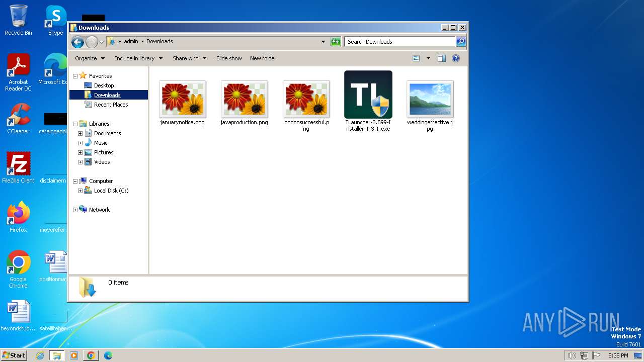Click Windows Media Player taskbar icon
The width and height of the screenshot is (644, 362).
(74, 355)
